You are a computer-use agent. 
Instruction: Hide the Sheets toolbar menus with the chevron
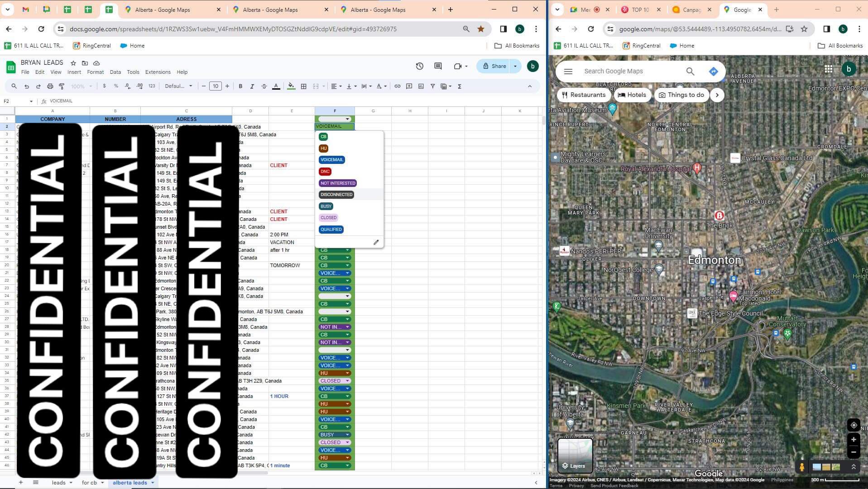[x=530, y=86]
